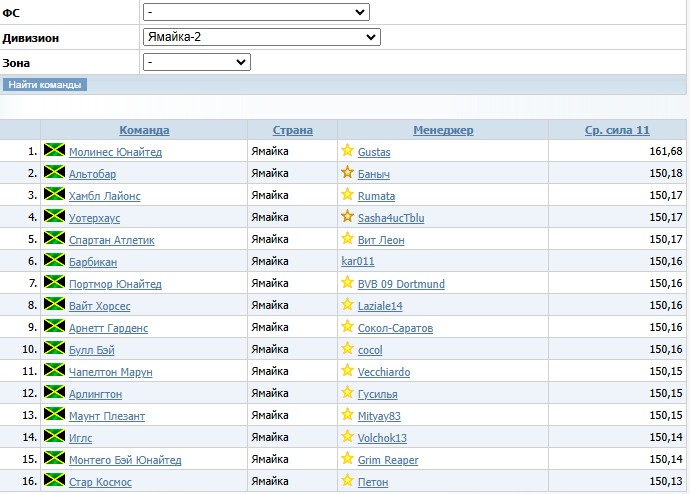The width and height of the screenshot is (690, 494).
Task: Open manager profile Gustas
Action: [374, 152]
